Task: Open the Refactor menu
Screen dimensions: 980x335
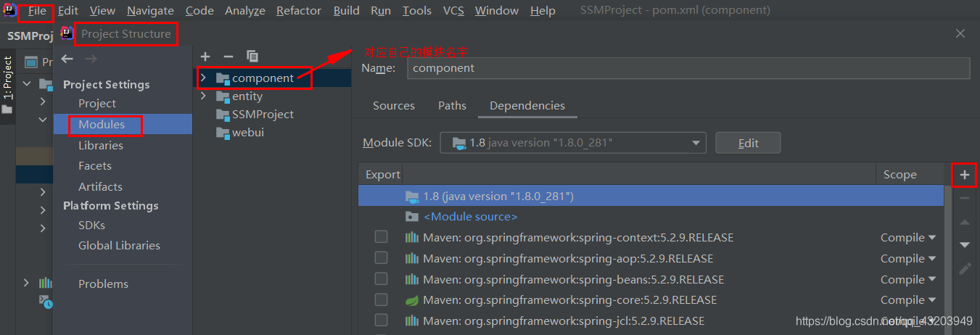Action: pos(299,11)
